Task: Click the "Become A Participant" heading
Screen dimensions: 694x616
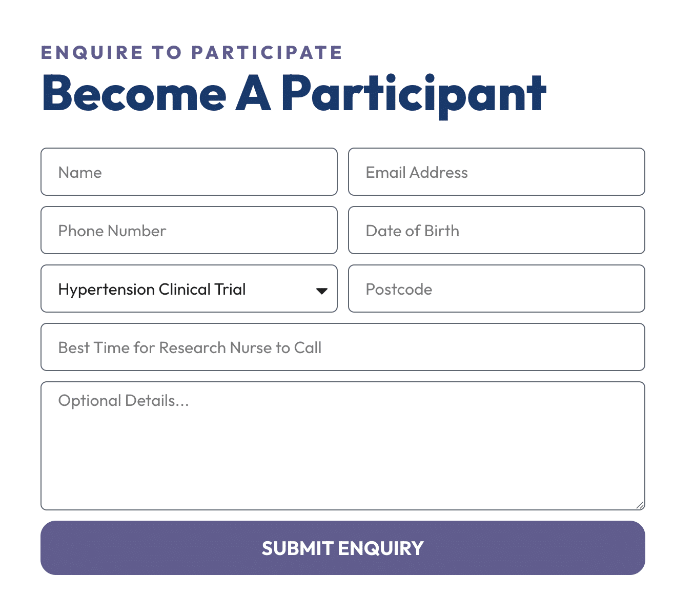Action: [x=294, y=94]
